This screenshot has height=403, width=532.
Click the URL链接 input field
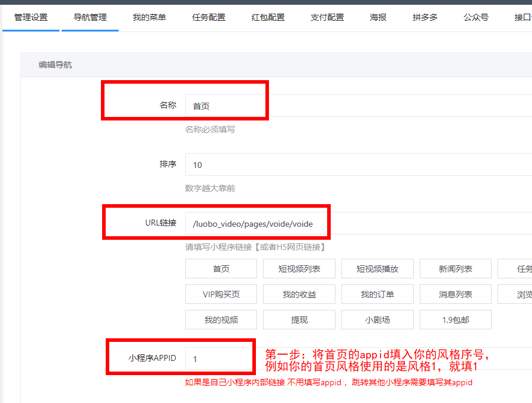click(359, 224)
